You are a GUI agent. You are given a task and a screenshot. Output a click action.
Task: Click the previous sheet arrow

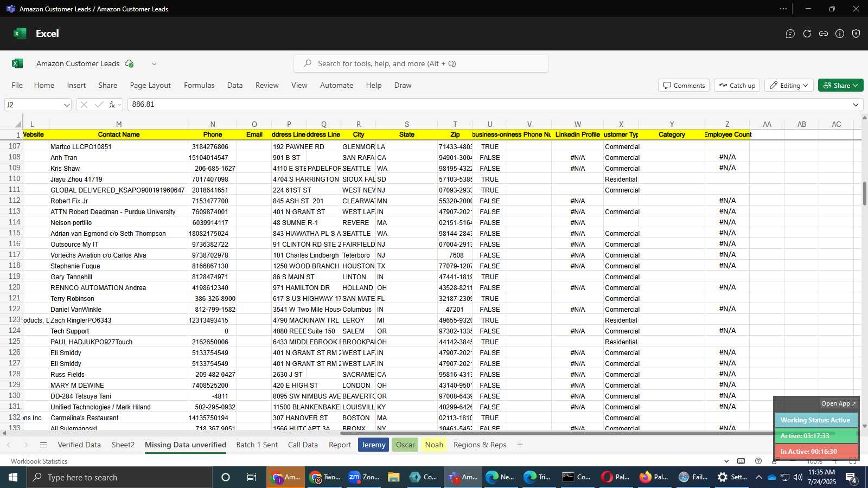click(9, 445)
